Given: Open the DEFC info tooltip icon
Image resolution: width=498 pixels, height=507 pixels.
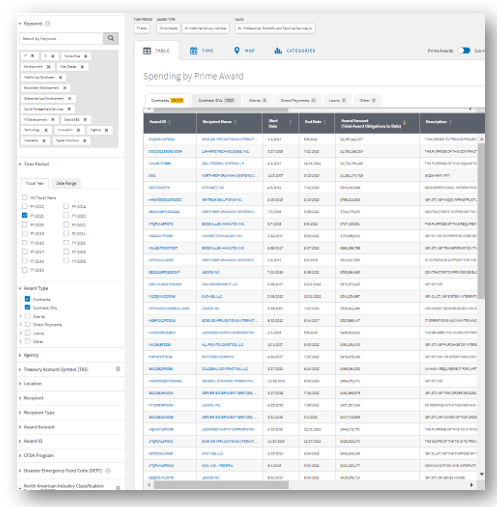Looking at the screenshot, I should click(x=108, y=470).
